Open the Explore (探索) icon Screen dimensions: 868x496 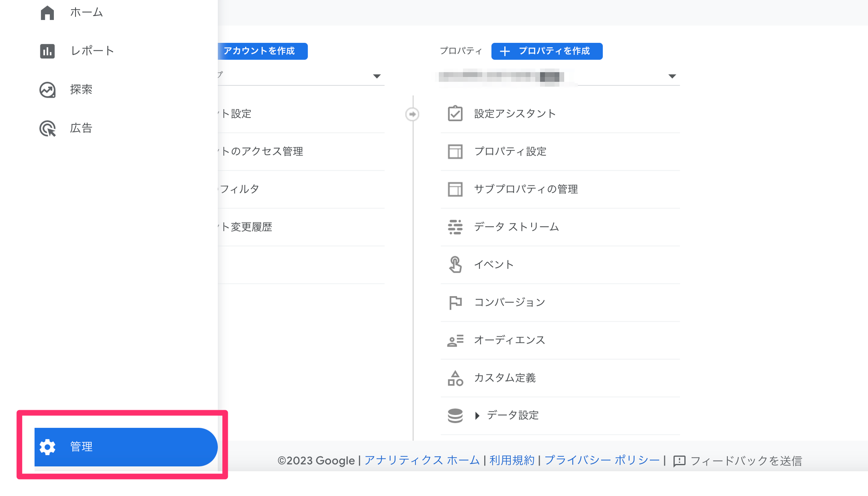[x=47, y=90]
